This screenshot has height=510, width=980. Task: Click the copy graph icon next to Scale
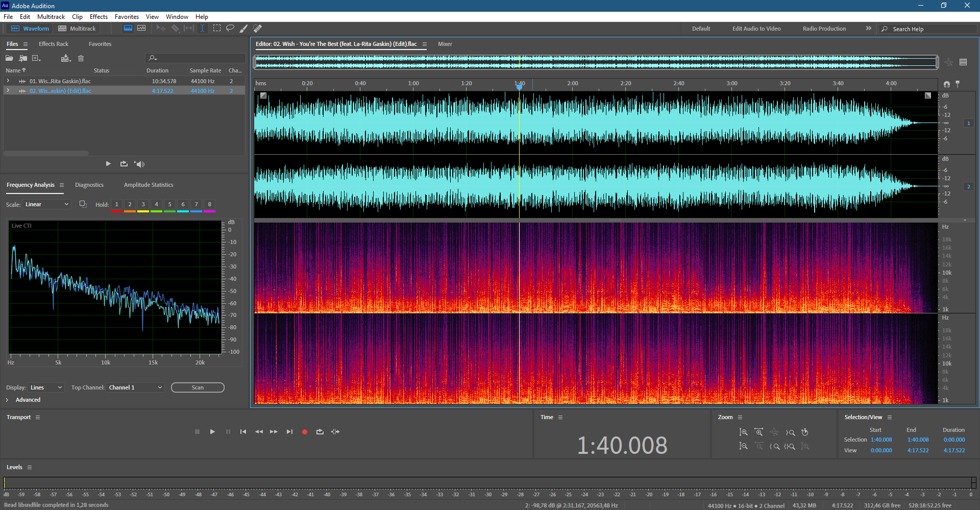[83, 204]
